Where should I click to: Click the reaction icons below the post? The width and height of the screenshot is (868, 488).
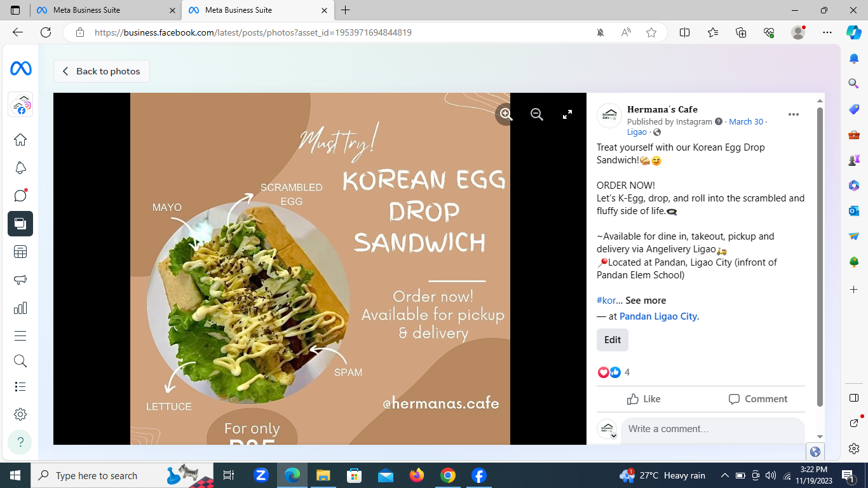[x=609, y=372]
